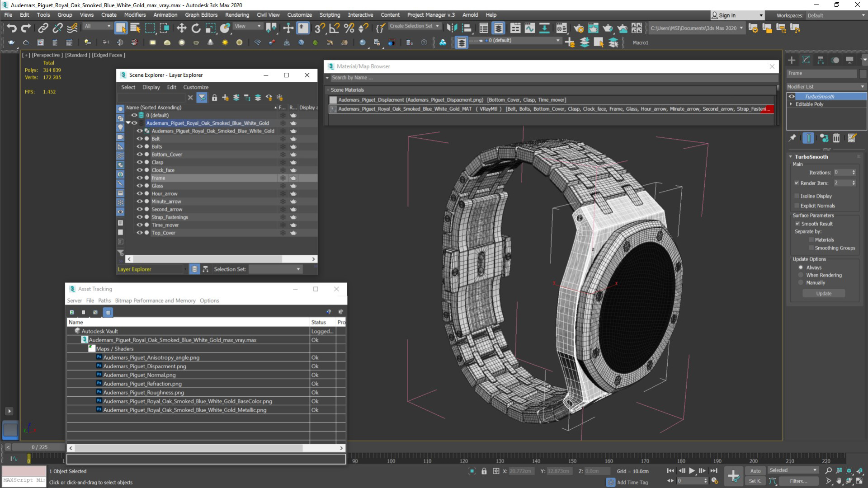Activate Select Object tool
868x488 pixels.
[121, 28]
